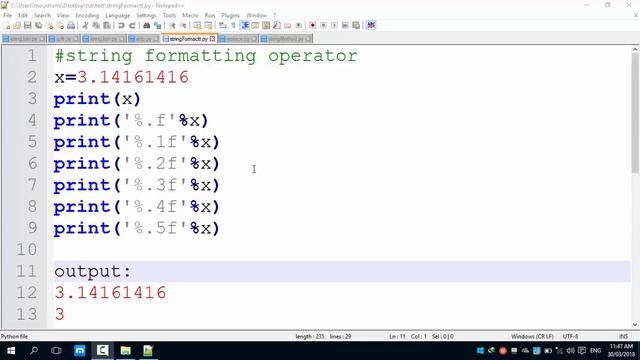Click Windows (CR LF) in status bar
Screen dimensions: 640x360
532,336
